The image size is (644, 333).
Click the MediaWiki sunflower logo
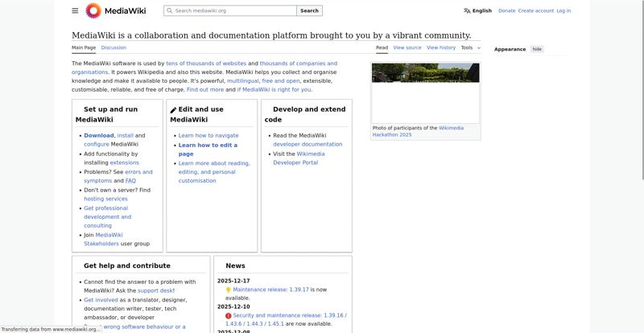(x=93, y=10)
